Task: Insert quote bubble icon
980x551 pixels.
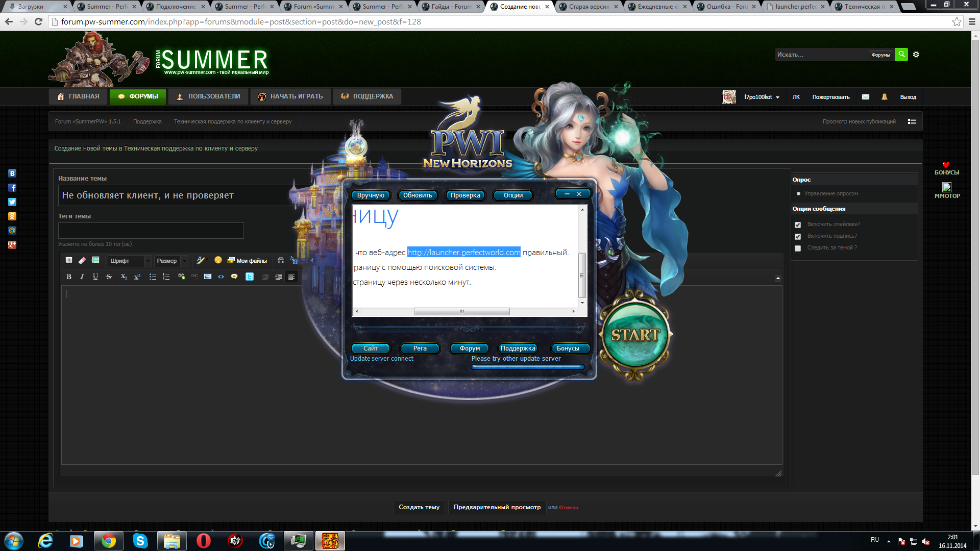Action: [234, 277]
